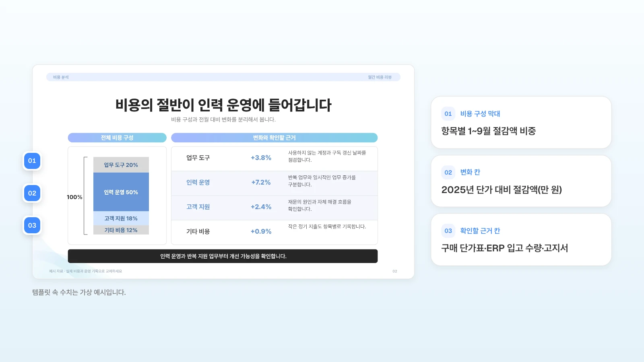Select the 기타 비용 table row label
The image size is (644, 362).
point(198,231)
